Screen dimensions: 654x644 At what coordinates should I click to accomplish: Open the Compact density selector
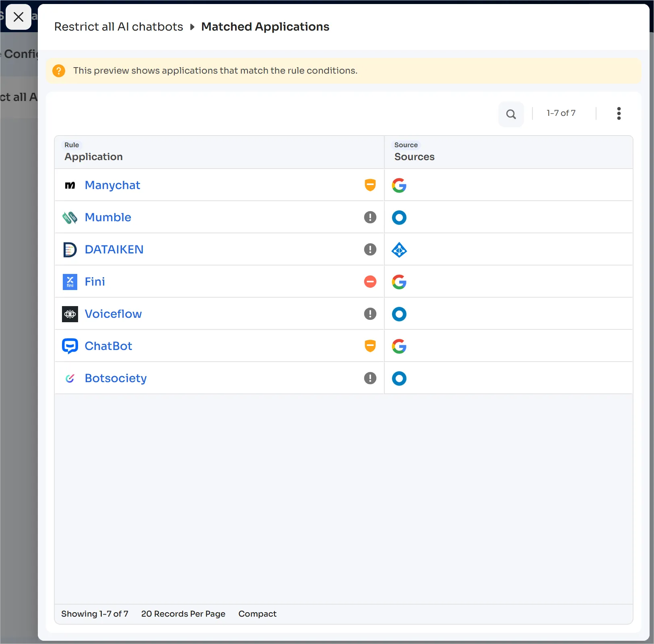point(258,614)
